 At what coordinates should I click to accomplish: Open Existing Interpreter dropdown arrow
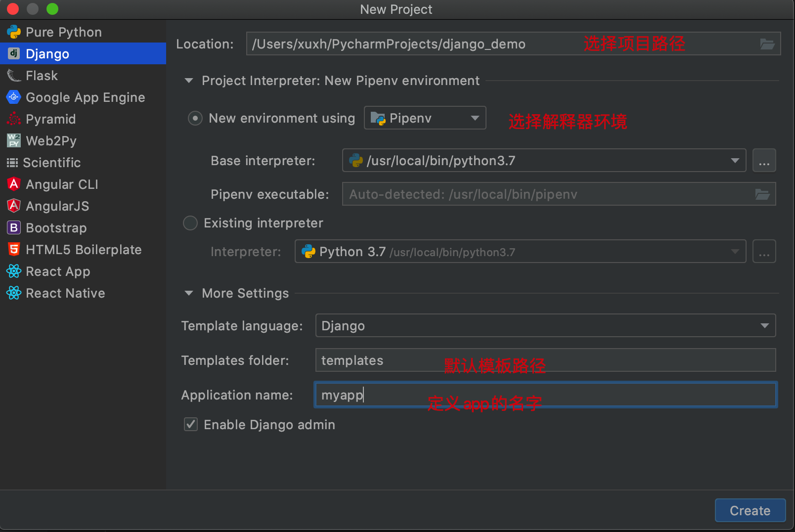pos(735,252)
